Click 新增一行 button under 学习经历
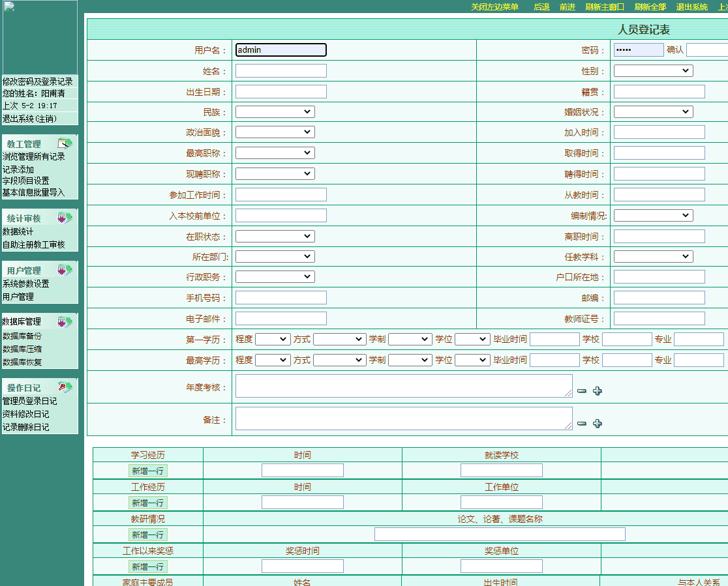This screenshot has height=586, width=728. coord(148,471)
